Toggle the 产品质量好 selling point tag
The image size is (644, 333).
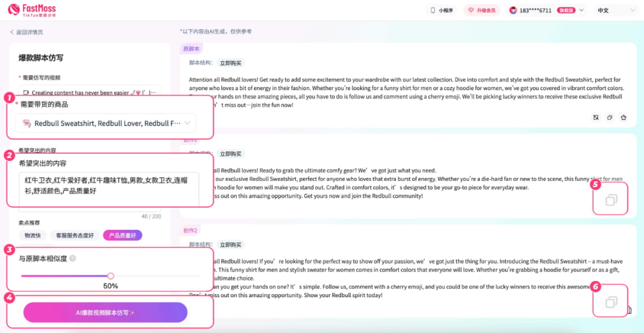pos(122,236)
